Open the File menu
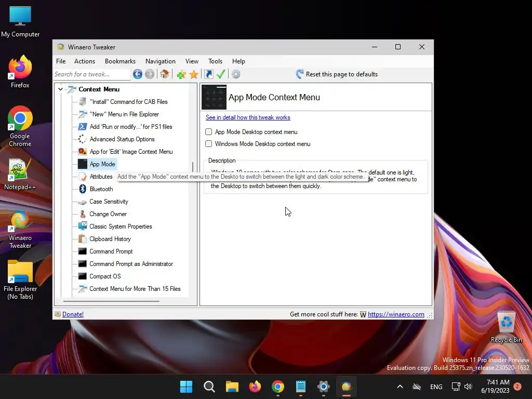The width and height of the screenshot is (532, 399). 61,61
